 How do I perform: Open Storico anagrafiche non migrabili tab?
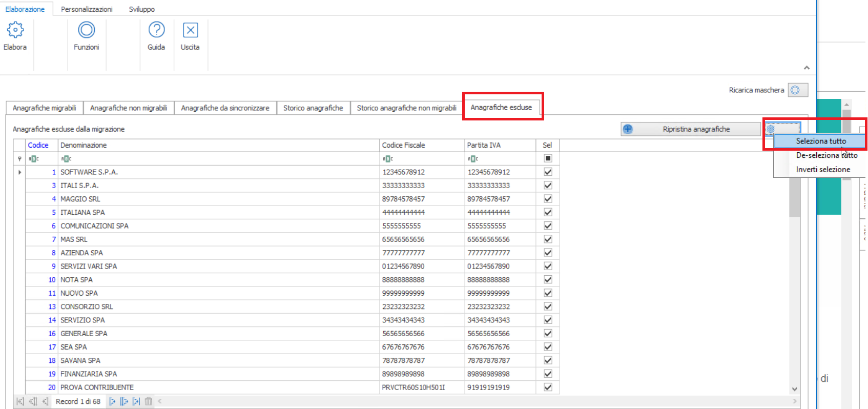[x=407, y=108]
